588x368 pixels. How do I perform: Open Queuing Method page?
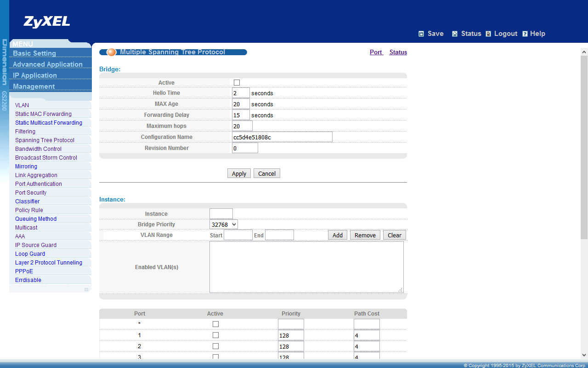click(36, 219)
